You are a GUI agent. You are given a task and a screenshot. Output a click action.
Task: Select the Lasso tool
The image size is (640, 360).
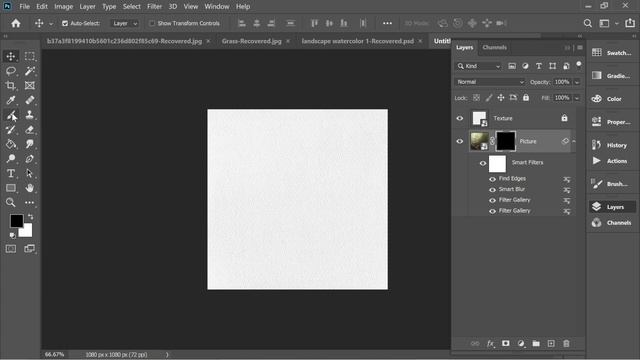pyautogui.click(x=11, y=71)
